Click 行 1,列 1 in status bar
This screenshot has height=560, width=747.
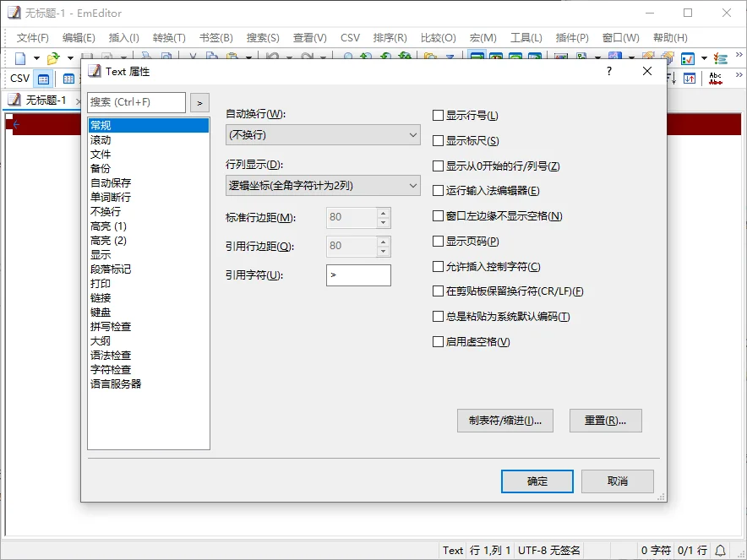490,551
